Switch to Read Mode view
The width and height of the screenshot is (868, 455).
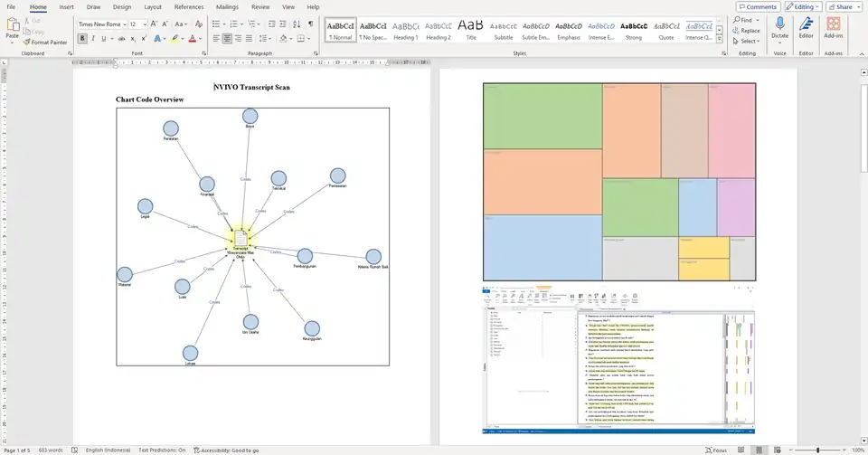pyautogui.click(x=741, y=450)
